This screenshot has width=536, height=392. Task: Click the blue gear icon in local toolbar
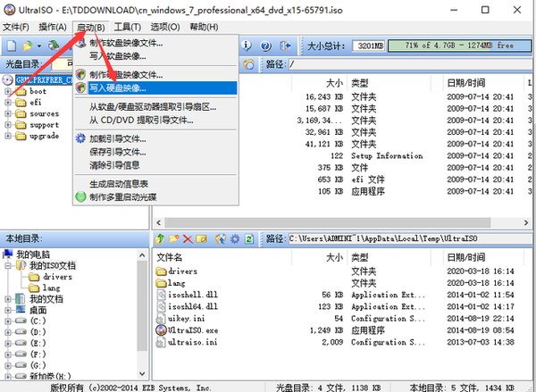pos(234,238)
